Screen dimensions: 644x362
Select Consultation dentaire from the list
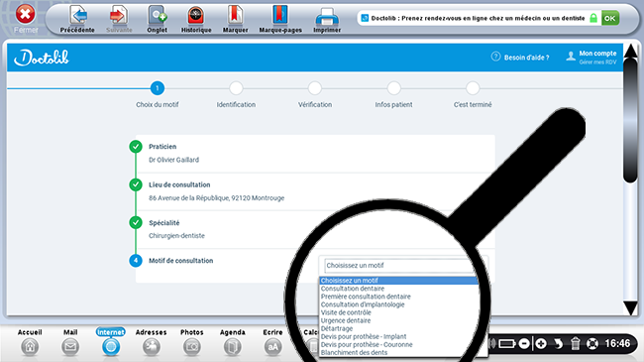click(x=353, y=289)
